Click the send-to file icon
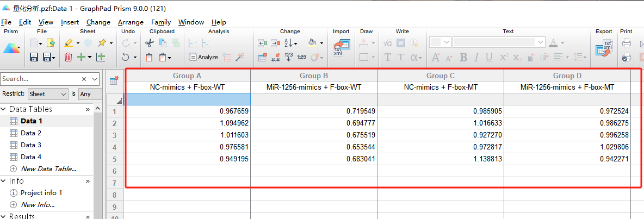This screenshot has width=644, height=219. tap(51, 42)
